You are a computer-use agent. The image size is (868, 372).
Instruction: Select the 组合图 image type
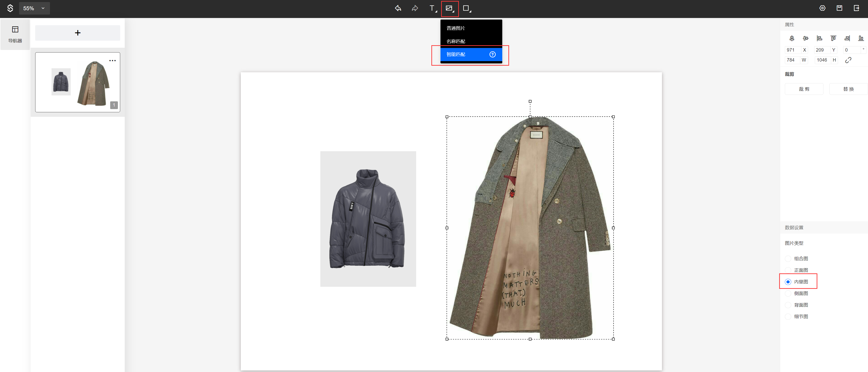[x=788, y=259]
